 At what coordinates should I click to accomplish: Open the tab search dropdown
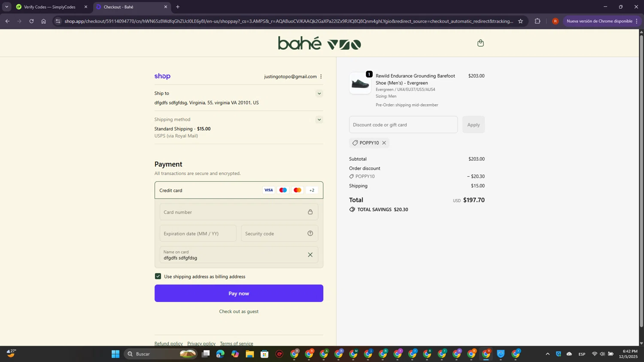click(6, 7)
